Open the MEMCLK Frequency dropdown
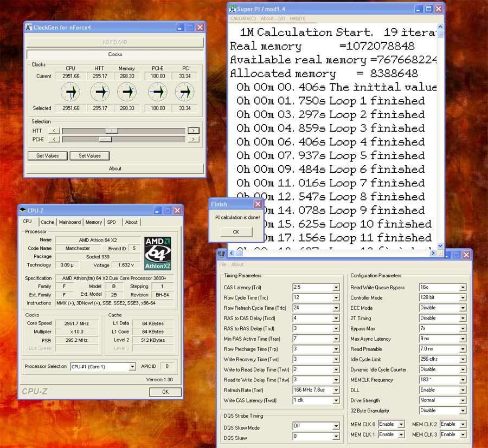Screen dimensions: 488x448 coord(463,380)
